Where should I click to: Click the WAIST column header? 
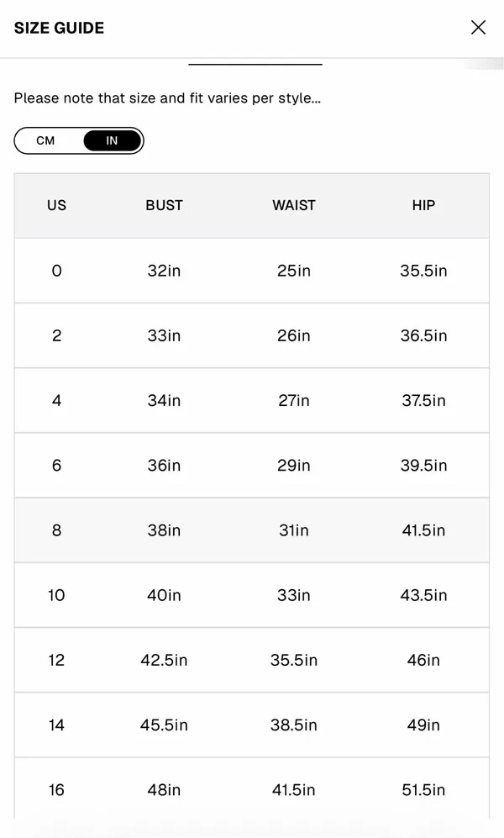coord(294,205)
